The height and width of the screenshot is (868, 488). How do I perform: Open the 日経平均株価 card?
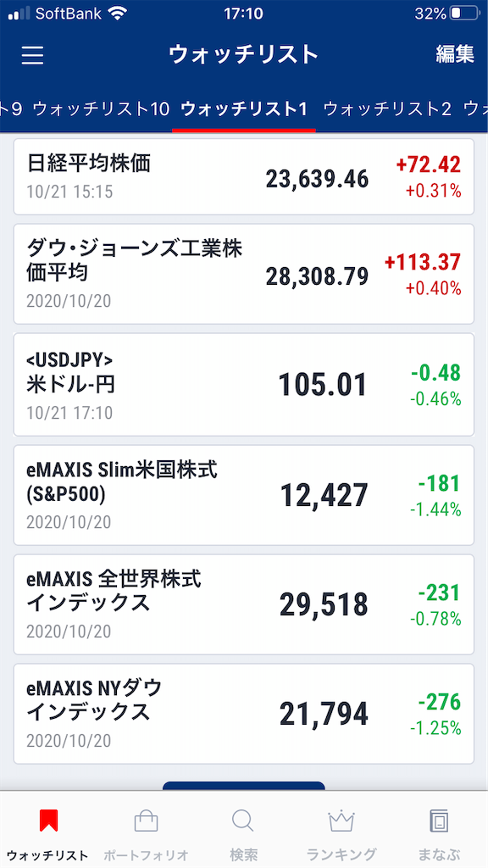click(244, 176)
